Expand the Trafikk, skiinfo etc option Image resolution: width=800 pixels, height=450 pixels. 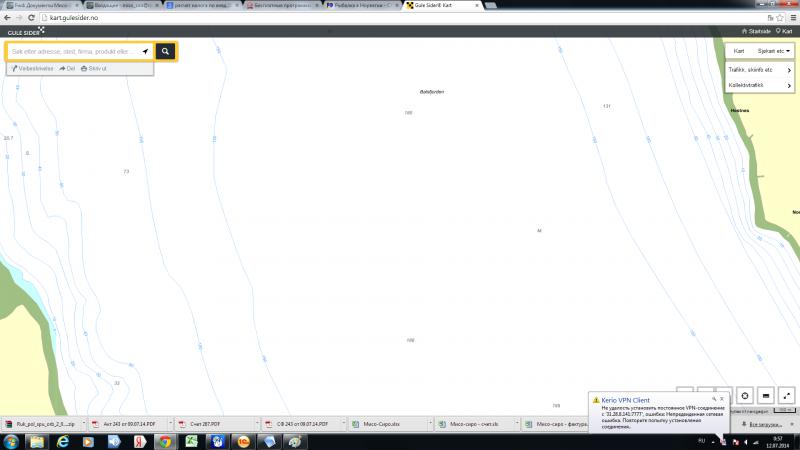point(760,71)
